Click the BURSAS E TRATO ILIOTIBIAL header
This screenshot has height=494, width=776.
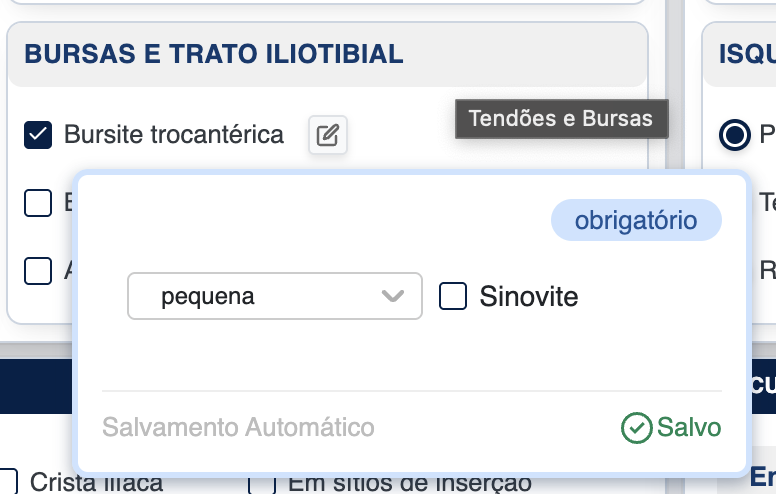215,54
